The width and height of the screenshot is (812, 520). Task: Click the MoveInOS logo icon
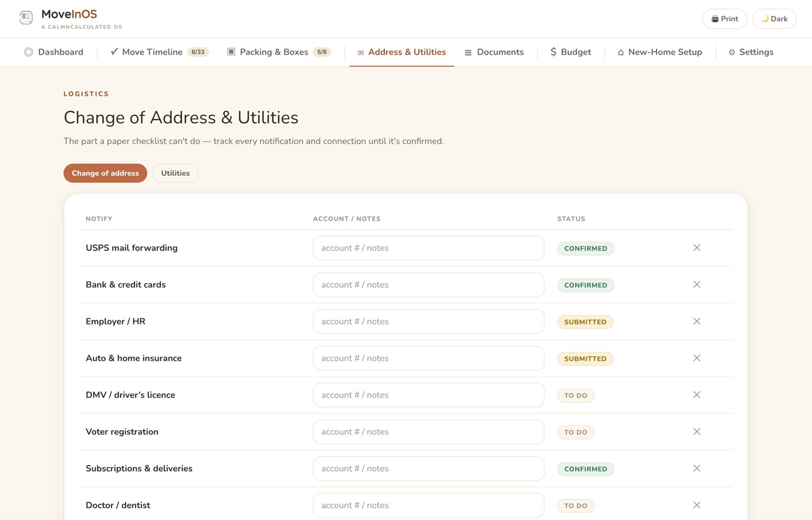coord(26,18)
